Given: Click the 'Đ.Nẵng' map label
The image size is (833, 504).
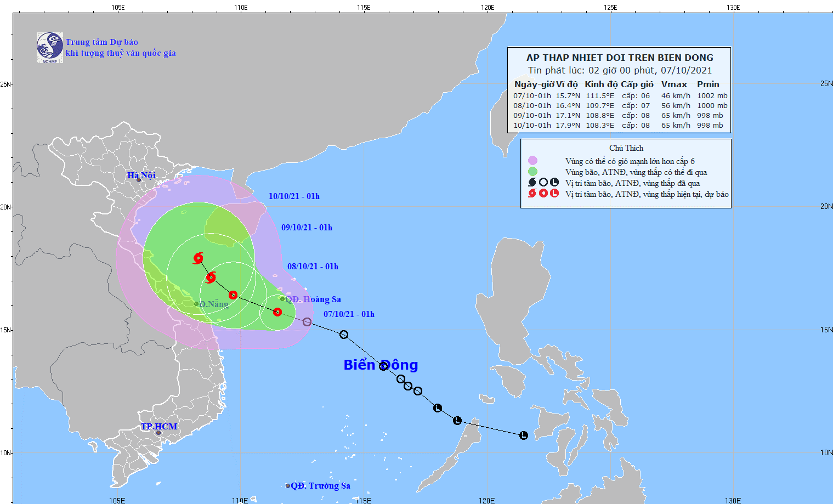Looking at the screenshot, I should point(214,304).
